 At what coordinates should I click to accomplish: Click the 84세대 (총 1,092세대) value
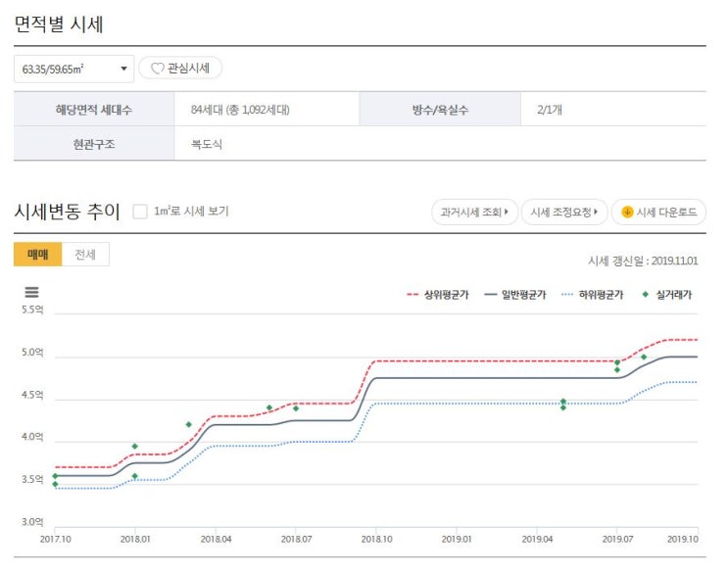coord(240,110)
